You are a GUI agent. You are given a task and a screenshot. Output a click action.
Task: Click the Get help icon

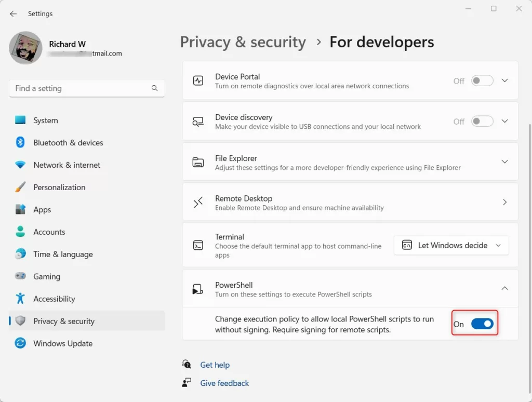187,364
